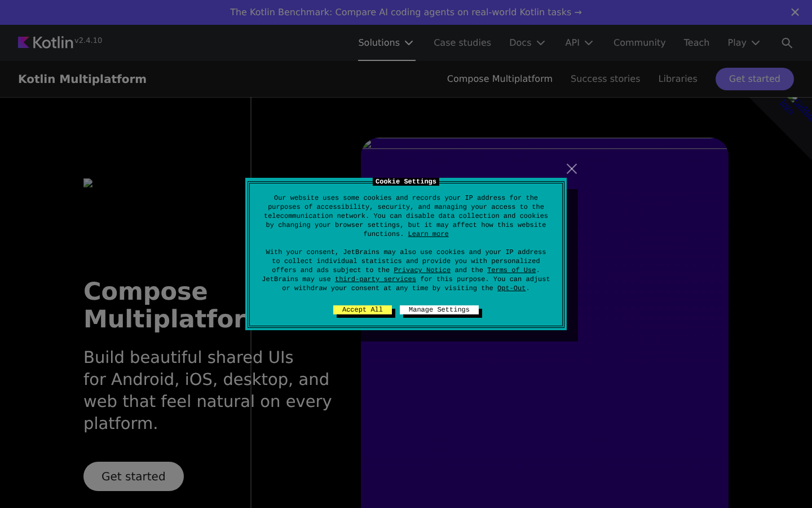Click the Kotlin logo
Viewport: 812px width, 508px height.
tap(46, 42)
